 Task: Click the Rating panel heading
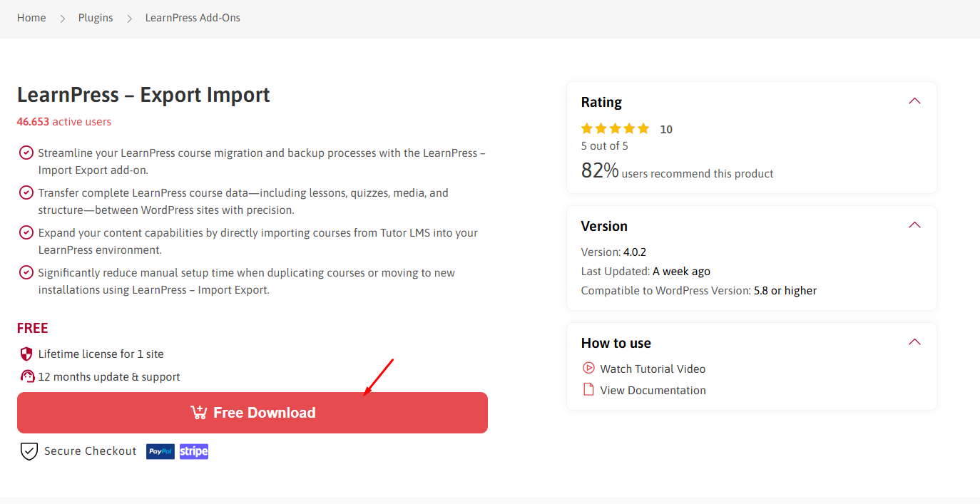[601, 102]
